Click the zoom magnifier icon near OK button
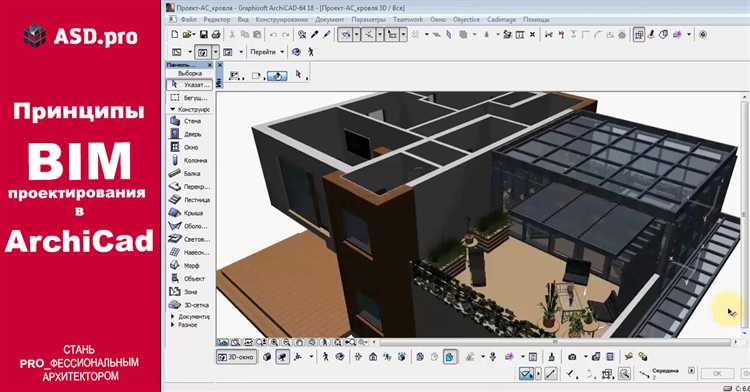 coord(624,374)
